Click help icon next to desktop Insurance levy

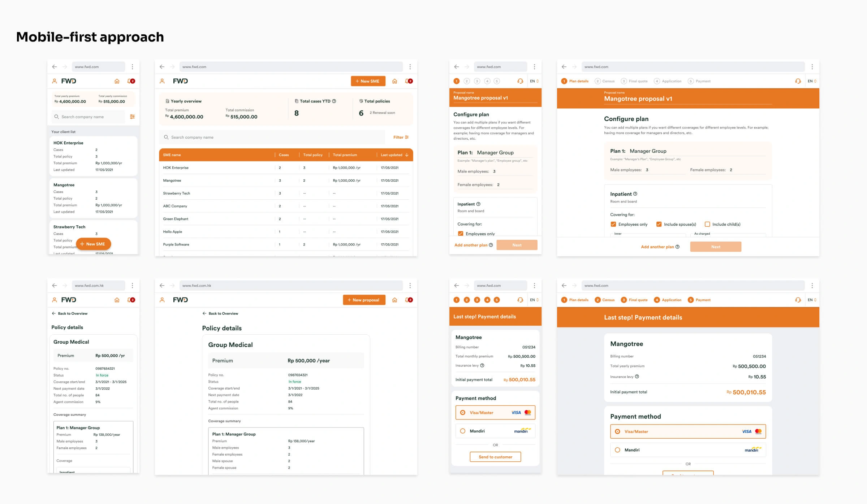coord(637,377)
